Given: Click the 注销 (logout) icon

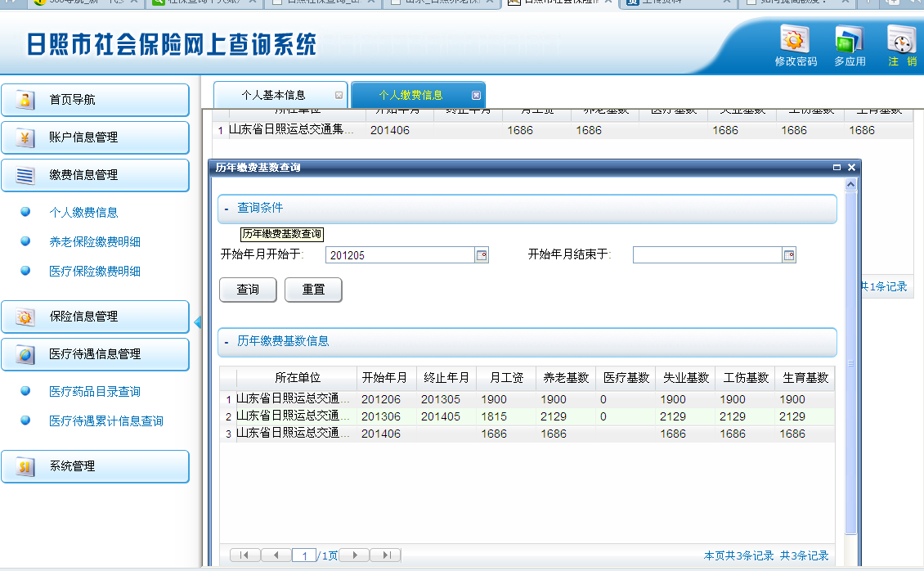Looking at the screenshot, I should point(901,41).
